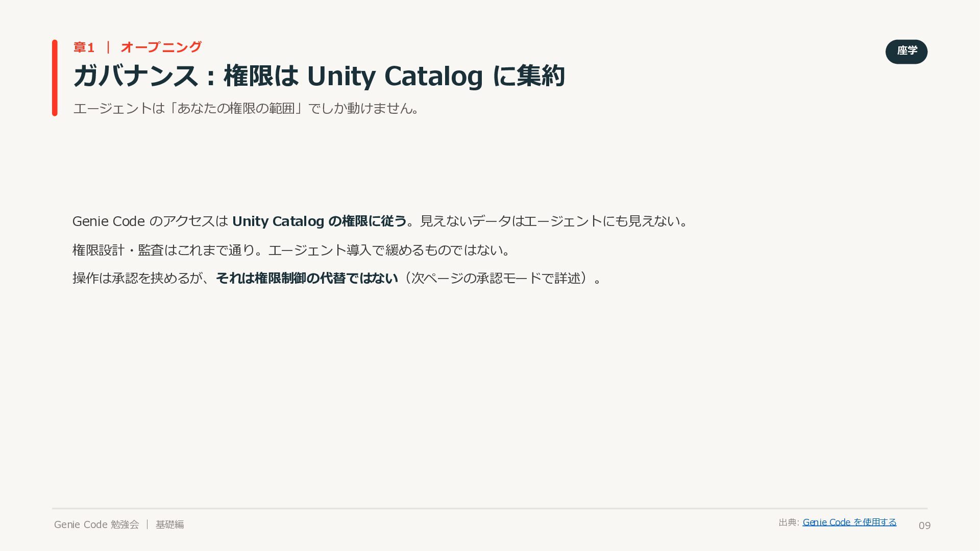Click the phrase エージェント導入で緩めるものではない
Image resolution: width=980 pixels, height=551 pixels.
(389, 250)
